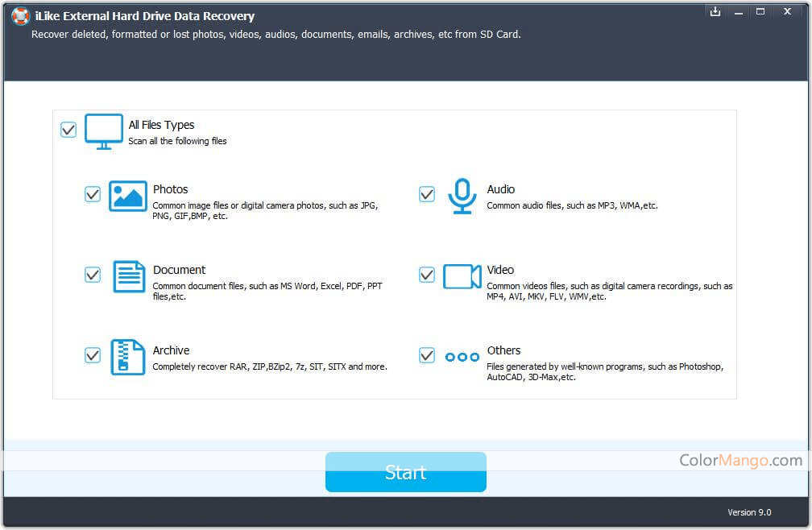Minimize the data recovery window
Viewport: 812px width, 530px height.
739,12
